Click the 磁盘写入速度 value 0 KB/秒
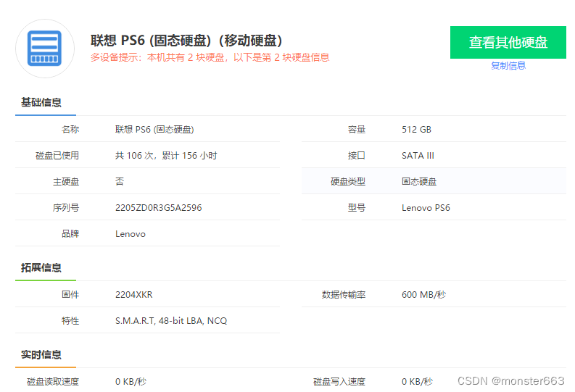 click(x=417, y=381)
